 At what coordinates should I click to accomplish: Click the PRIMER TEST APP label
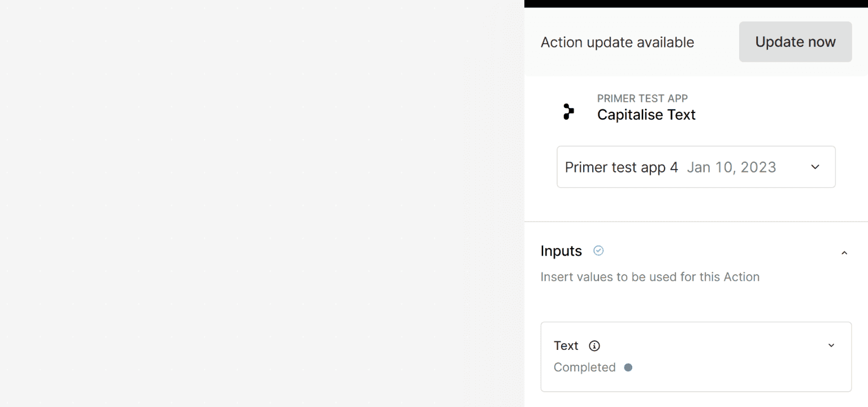(643, 98)
